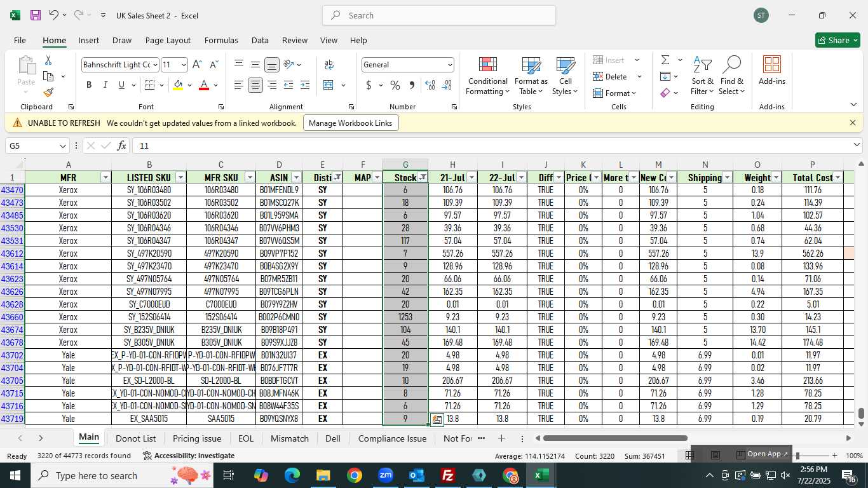Click the Comma Style icon

(412, 85)
